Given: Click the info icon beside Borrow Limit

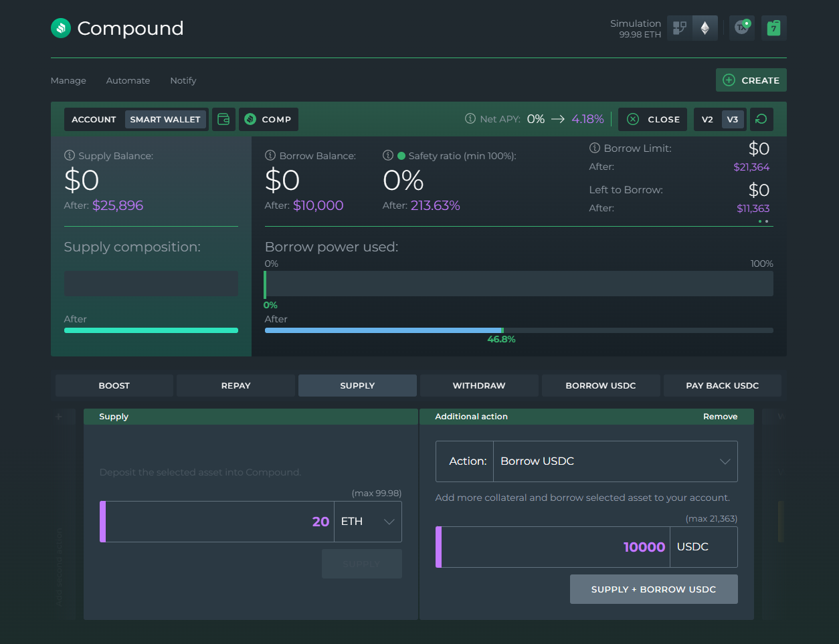Looking at the screenshot, I should [x=595, y=148].
